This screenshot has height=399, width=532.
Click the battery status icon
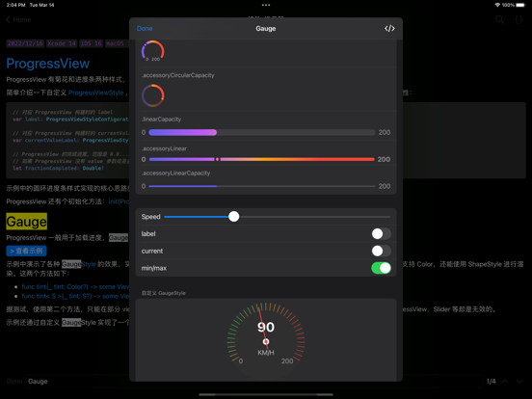[520, 5]
